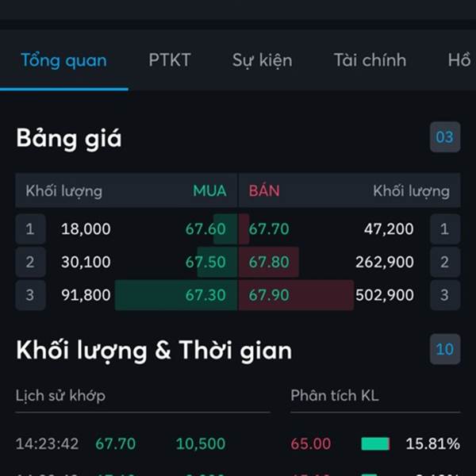Tap level 1 badge on buy side
The height and width of the screenshot is (476, 476).
[30, 229]
